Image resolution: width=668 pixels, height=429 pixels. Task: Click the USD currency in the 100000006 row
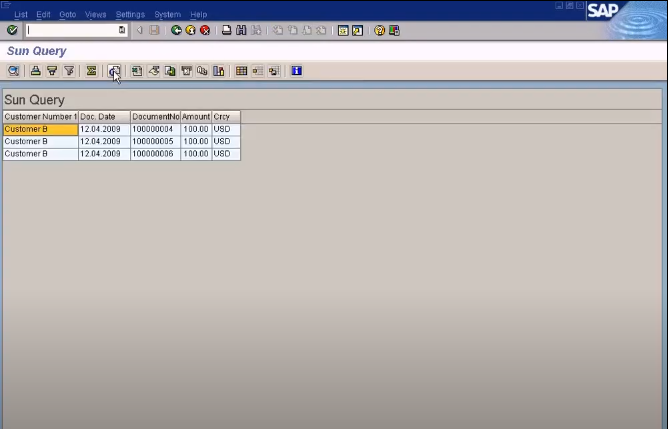click(x=226, y=154)
